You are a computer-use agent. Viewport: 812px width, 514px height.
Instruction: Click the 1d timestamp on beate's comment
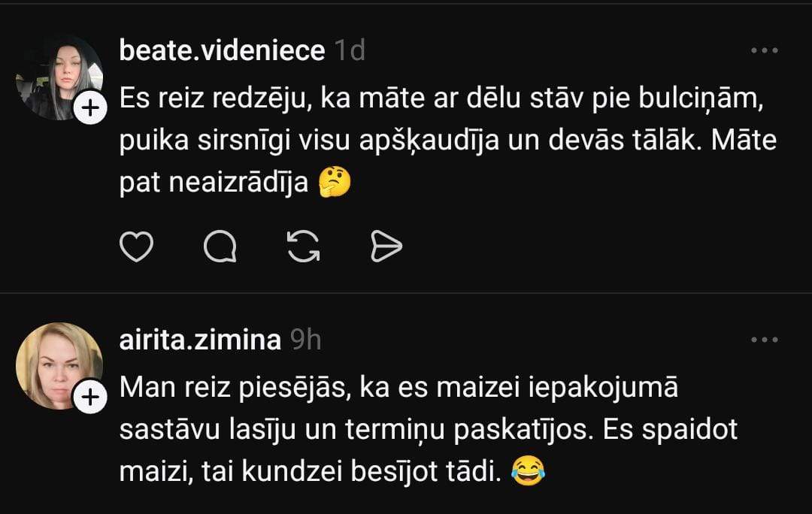click(349, 51)
